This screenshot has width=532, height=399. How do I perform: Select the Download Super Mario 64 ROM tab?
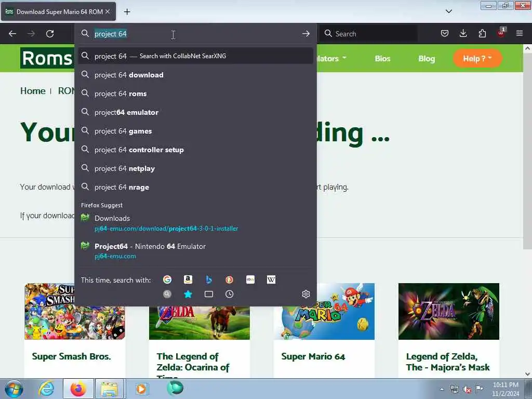(58, 11)
